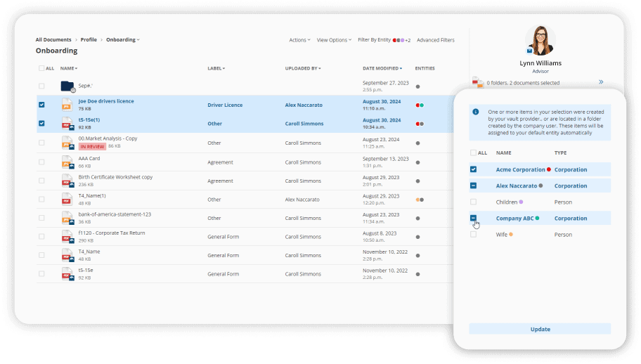Viewport: 641px width, 364px height.
Task: Click the 'AAA Card' file name
Action: click(89, 159)
